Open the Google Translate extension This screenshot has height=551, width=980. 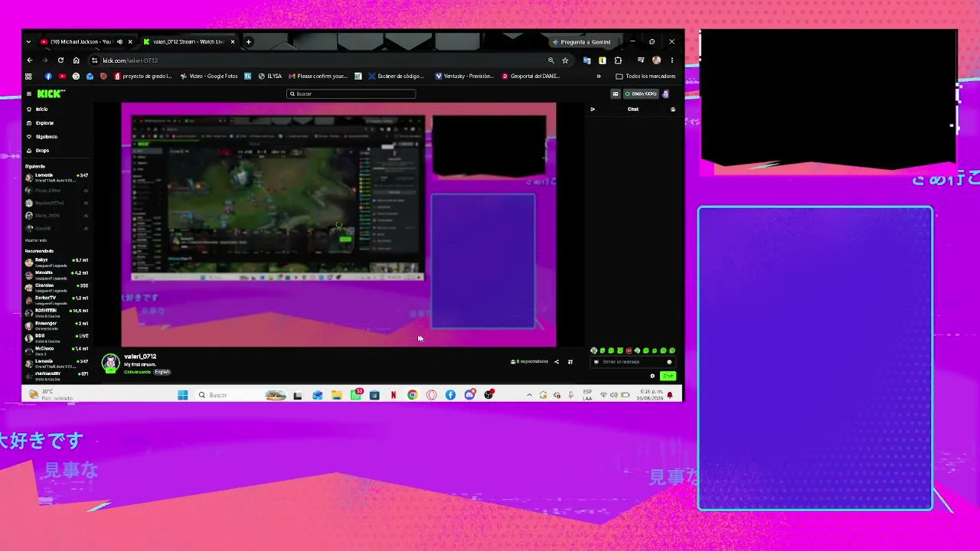coord(587,60)
